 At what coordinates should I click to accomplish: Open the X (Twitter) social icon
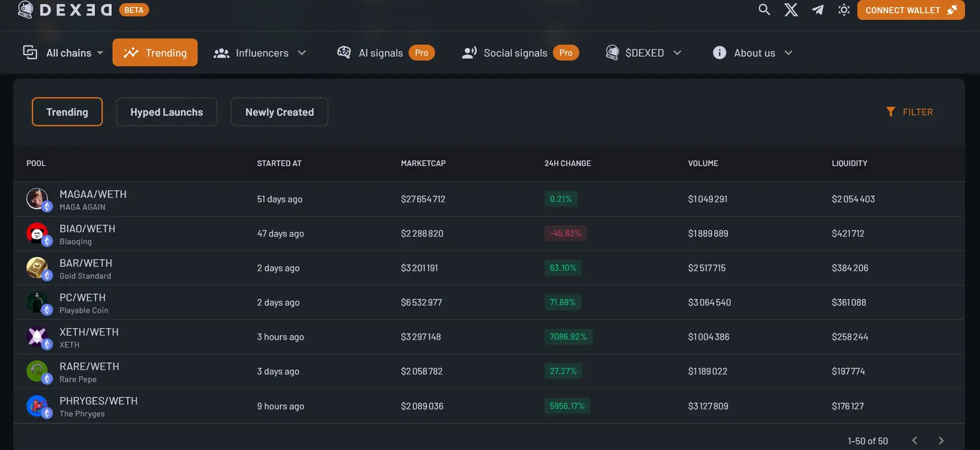(x=791, y=10)
